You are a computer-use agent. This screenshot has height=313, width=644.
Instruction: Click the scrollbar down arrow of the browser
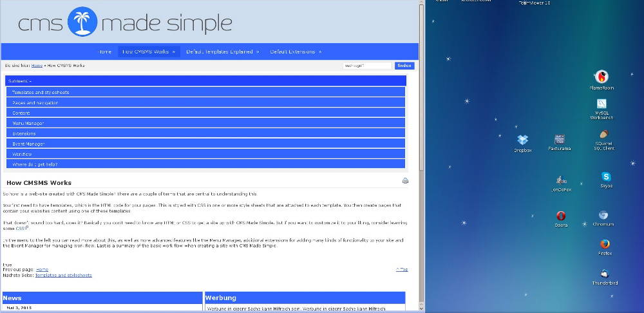click(x=421, y=308)
